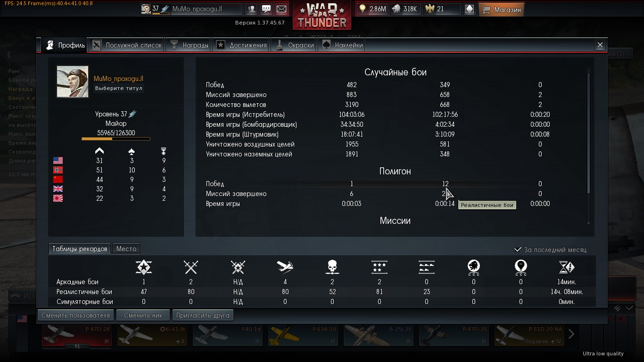Click the Golden Eagles currency icon
This screenshot has height=362, width=644.
pyautogui.click(x=430, y=9)
